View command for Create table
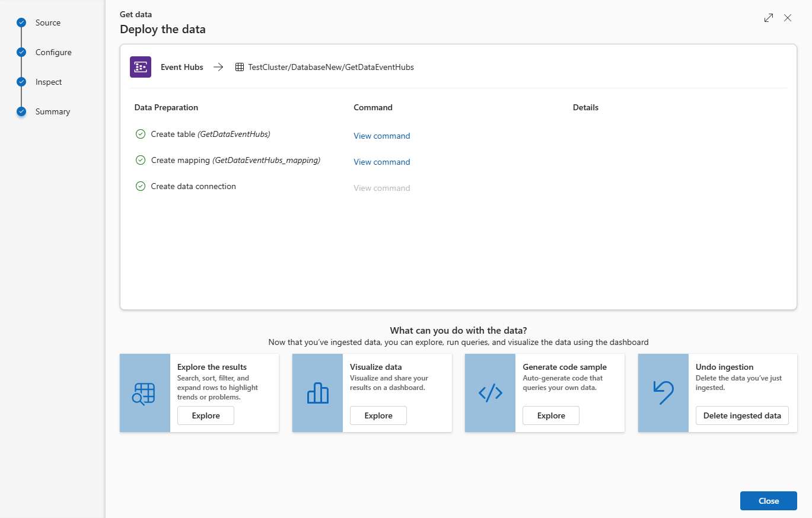The image size is (812, 518). click(x=381, y=136)
